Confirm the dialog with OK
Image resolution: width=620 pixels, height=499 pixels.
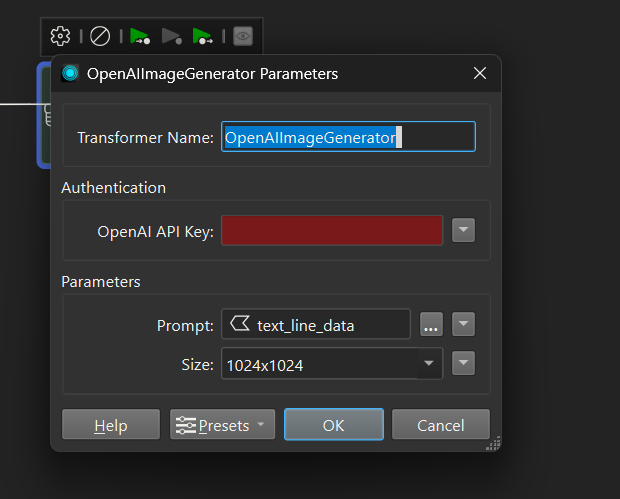click(333, 425)
